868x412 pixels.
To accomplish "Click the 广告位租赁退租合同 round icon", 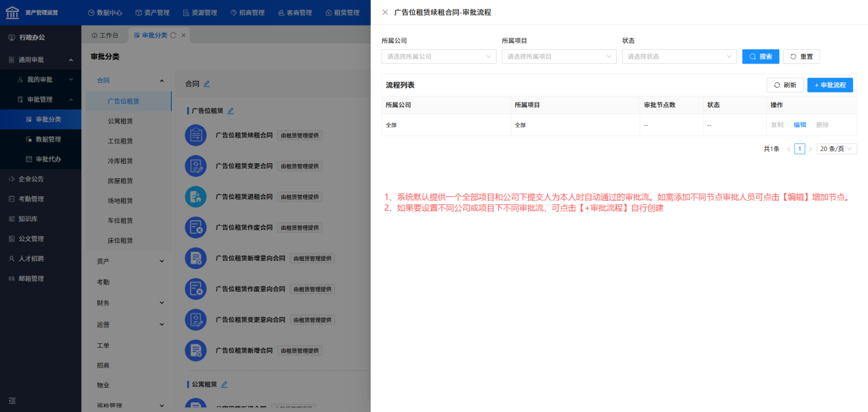I will pos(196,197).
